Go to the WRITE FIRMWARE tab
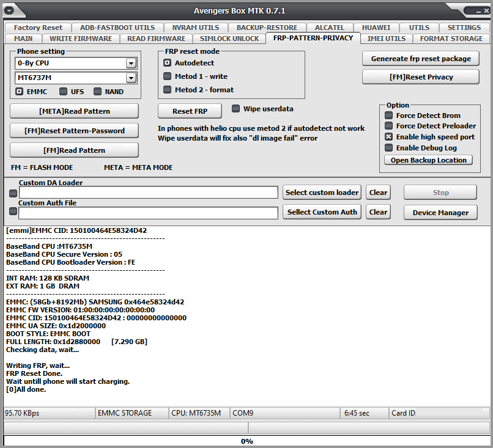Viewport: 493px width, 448px height. (x=81, y=39)
